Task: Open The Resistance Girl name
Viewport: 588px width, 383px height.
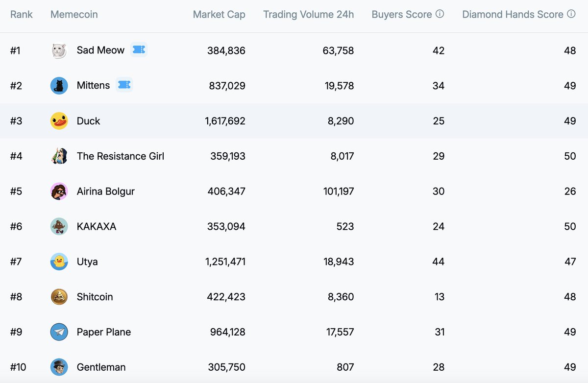Action: [x=121, y=156]
